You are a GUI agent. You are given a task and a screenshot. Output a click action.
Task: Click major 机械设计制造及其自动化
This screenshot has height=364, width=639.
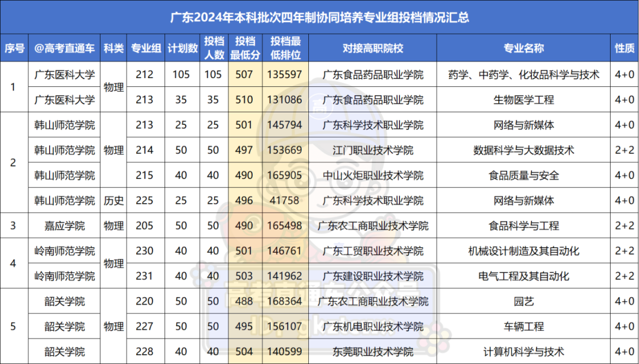[523, 251]
